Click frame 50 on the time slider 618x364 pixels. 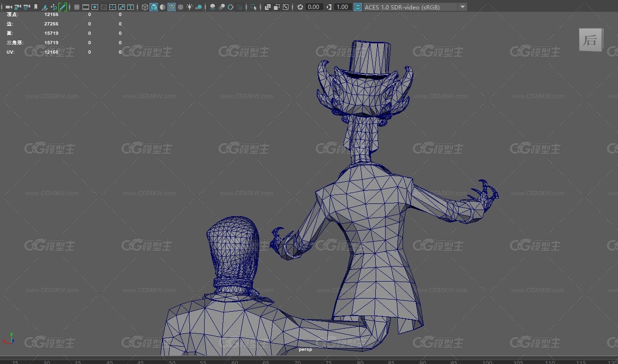pos(172,362)
